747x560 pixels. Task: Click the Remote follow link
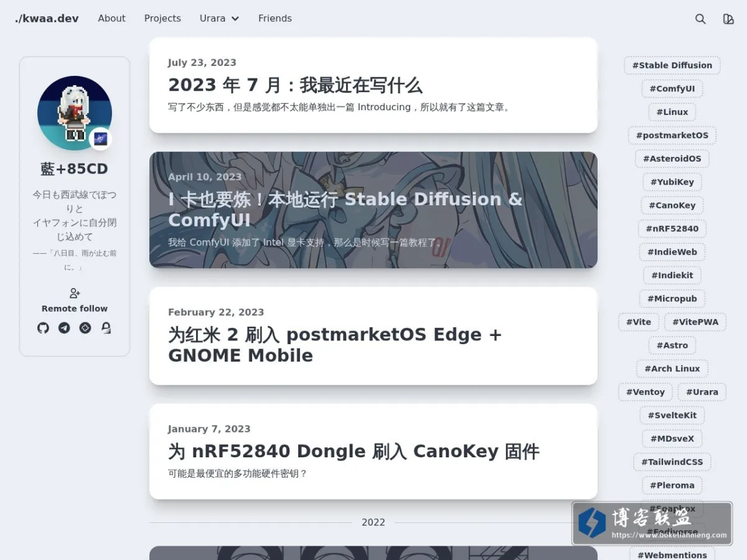(x=75, y=309)
